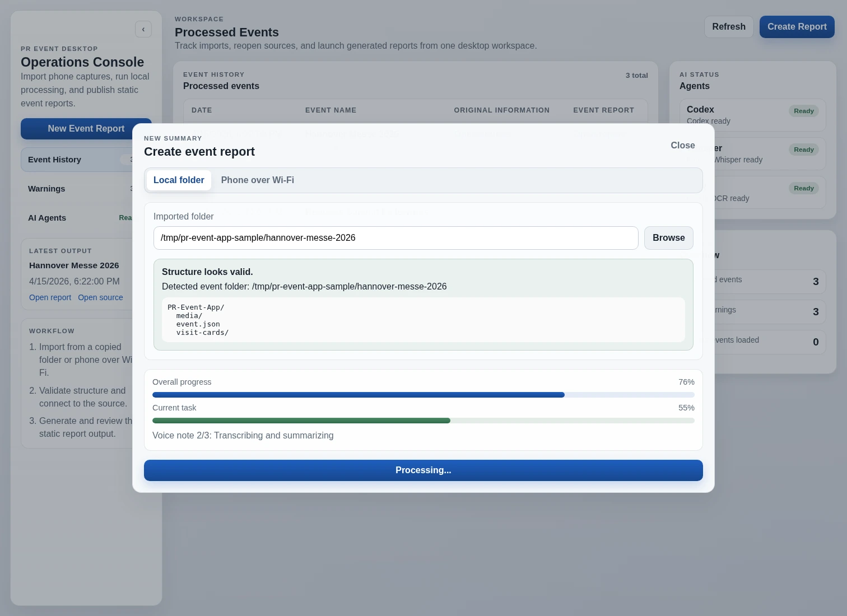Click Voice note 2/3 status text
847x616 pixels.
coord(243,436)
